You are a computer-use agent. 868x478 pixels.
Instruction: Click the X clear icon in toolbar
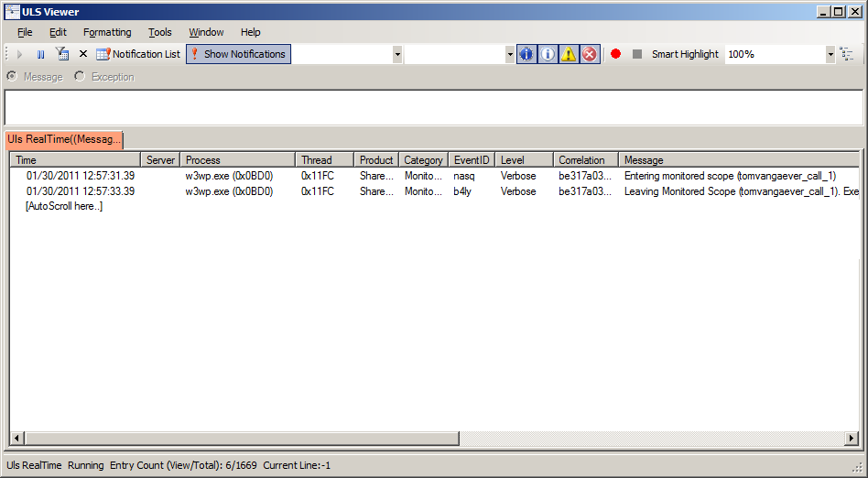click(83, 54)
